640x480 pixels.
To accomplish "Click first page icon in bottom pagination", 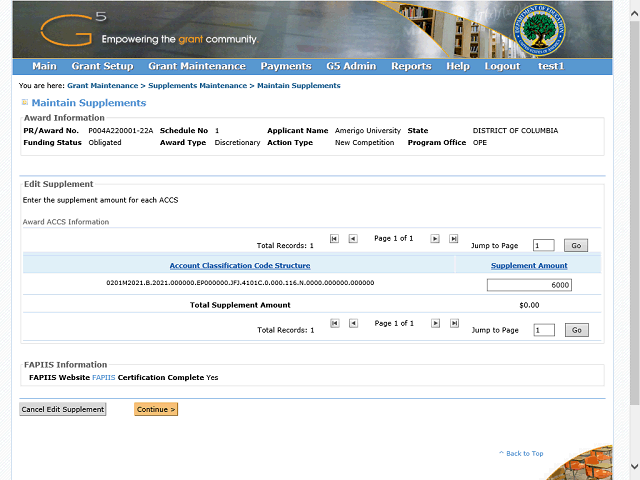I will tap(334, 323).
